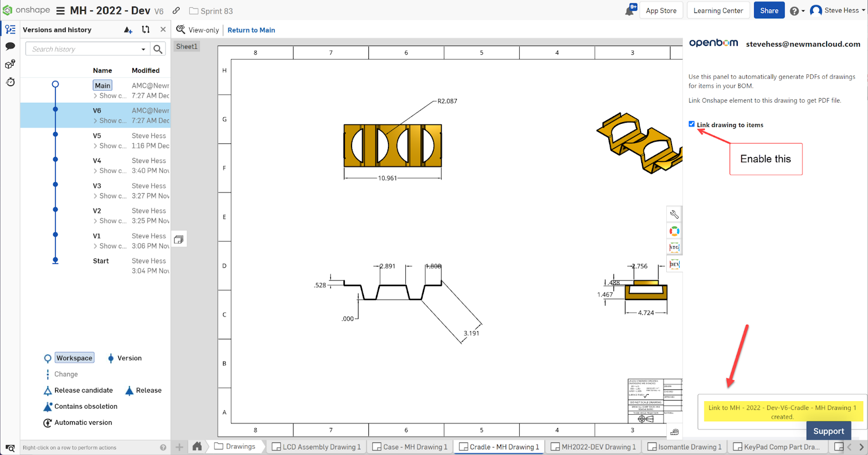Image resolution: width=868 pixels, height=455 pixels.
Task: Expand Show changes under Main
Action: 110,96
